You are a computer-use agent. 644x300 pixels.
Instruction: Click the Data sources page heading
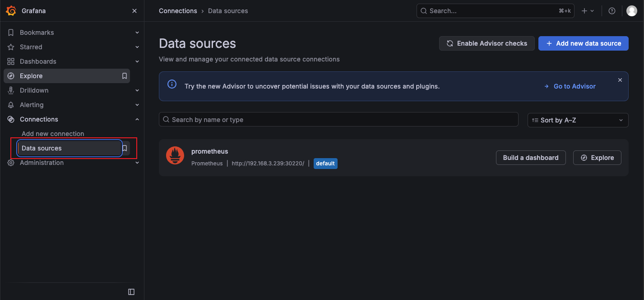pyautogui.click(x=197, y=43)
